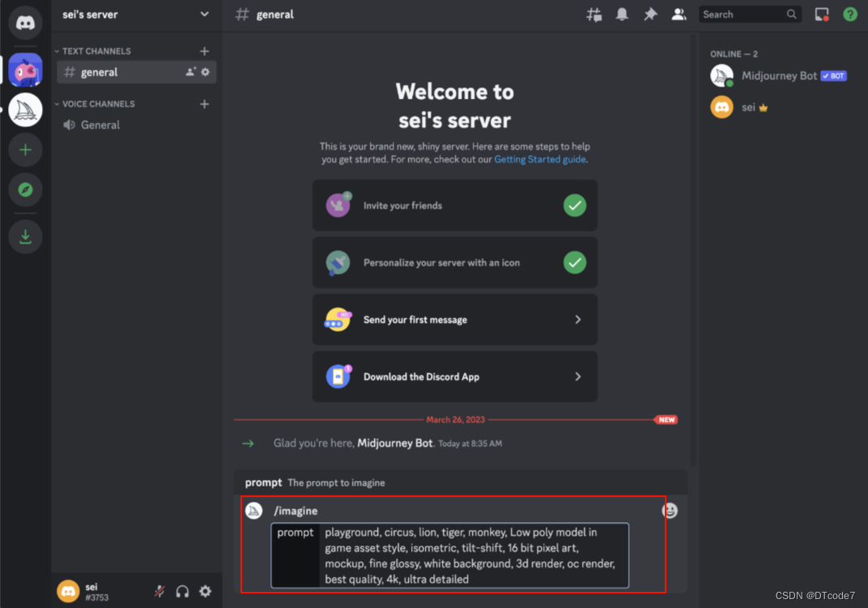Click the /imagine command text
The width and height of the screenshot is (868, 608).
[296, 511]
